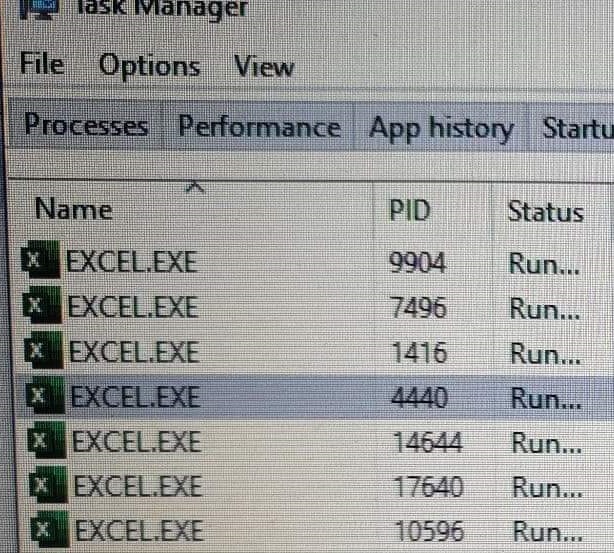This screenshot has height=553, width=614.
Task: Open the File menu
Action: (42, 64)
